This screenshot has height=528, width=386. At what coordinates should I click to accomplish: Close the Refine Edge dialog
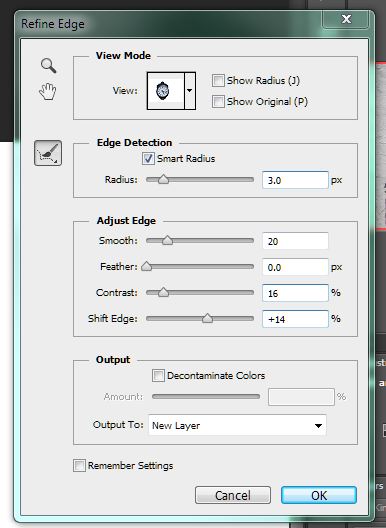coord(346,19)
